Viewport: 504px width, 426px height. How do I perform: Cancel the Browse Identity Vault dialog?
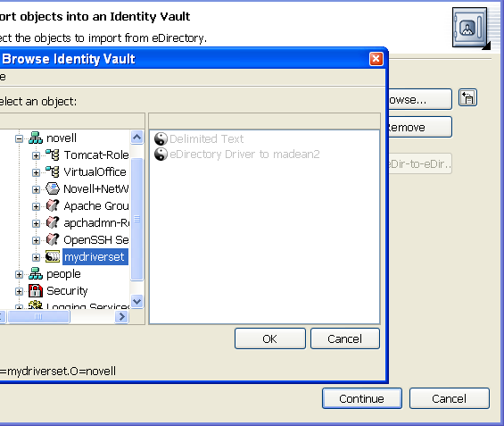345,338
